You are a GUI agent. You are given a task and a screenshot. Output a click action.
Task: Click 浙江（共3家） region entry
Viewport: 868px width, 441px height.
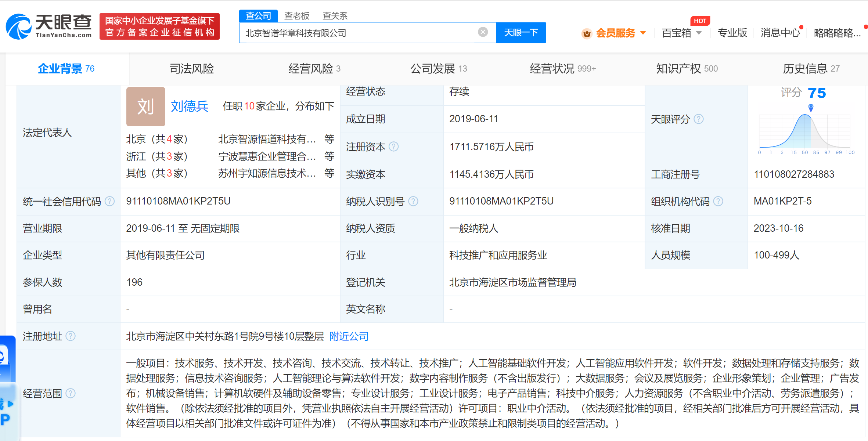(x=157, y=156)
